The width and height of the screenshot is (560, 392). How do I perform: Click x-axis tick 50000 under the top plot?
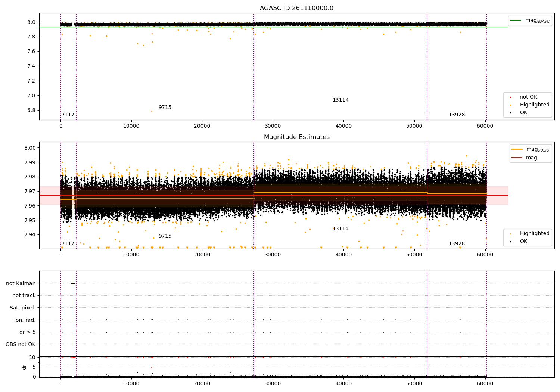414,126
